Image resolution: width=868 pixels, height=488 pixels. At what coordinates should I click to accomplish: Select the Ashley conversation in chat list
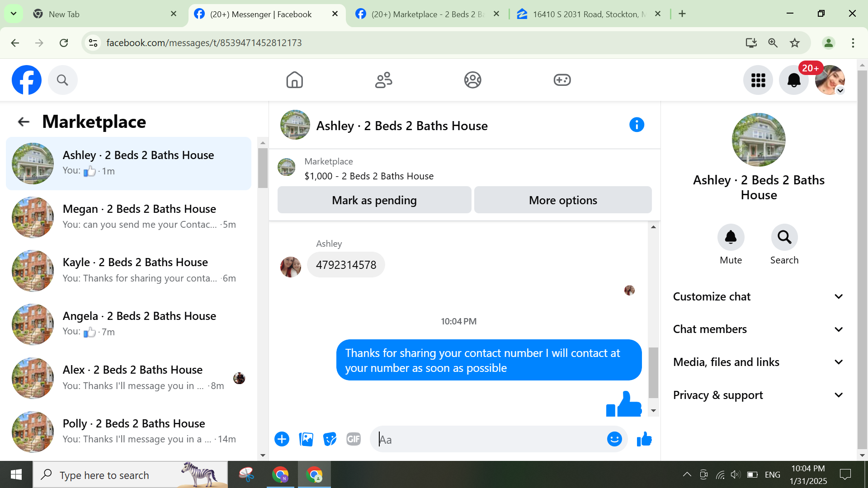coord(129,164)
